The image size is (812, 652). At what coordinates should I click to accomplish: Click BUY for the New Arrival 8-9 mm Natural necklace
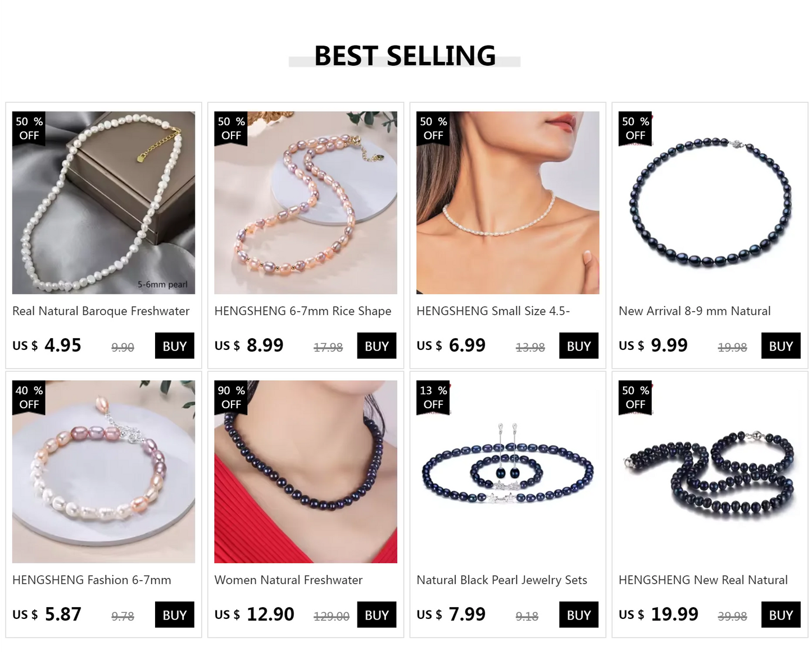coord(781,346)
